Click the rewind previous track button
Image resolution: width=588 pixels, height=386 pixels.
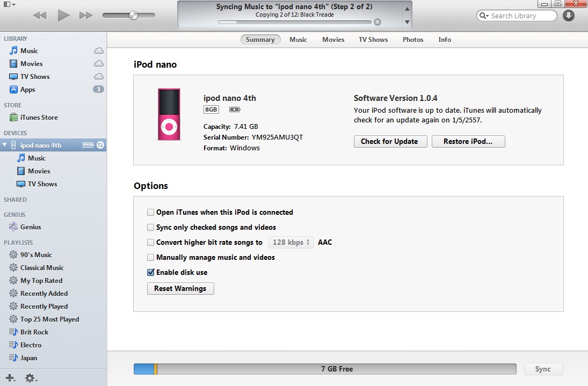[40, 16]
